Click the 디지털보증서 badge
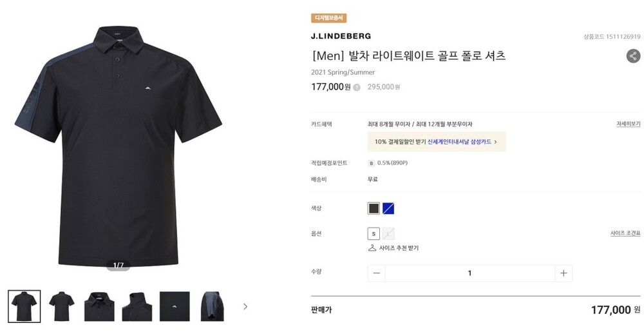This screenshot has width=644, height=332. [328, 18]
